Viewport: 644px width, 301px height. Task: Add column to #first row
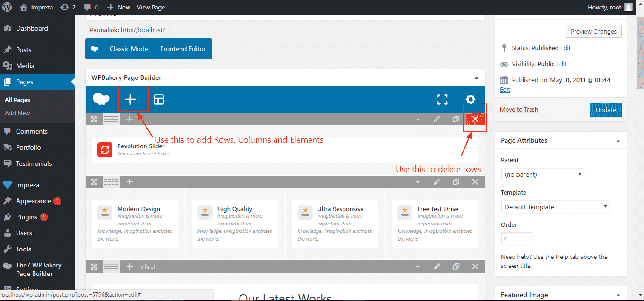click(x=129, y=267)
